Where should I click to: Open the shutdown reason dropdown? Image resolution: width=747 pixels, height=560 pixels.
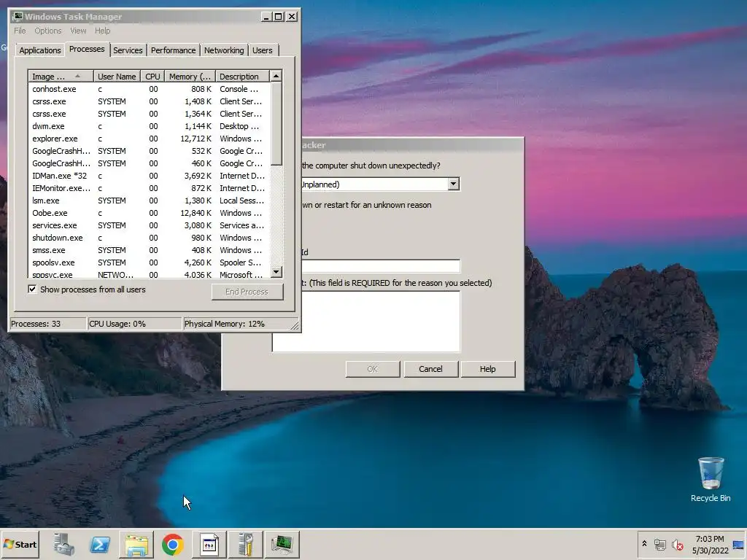click(453, 184)
